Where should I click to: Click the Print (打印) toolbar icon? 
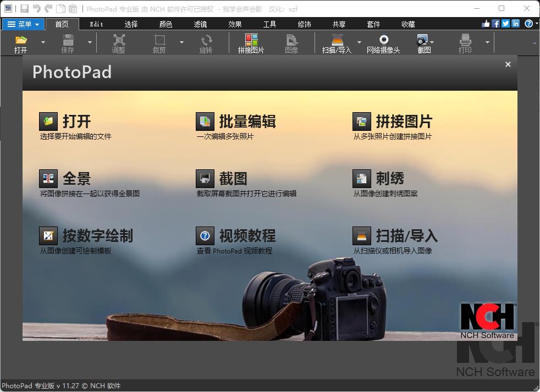click(465, 40)
